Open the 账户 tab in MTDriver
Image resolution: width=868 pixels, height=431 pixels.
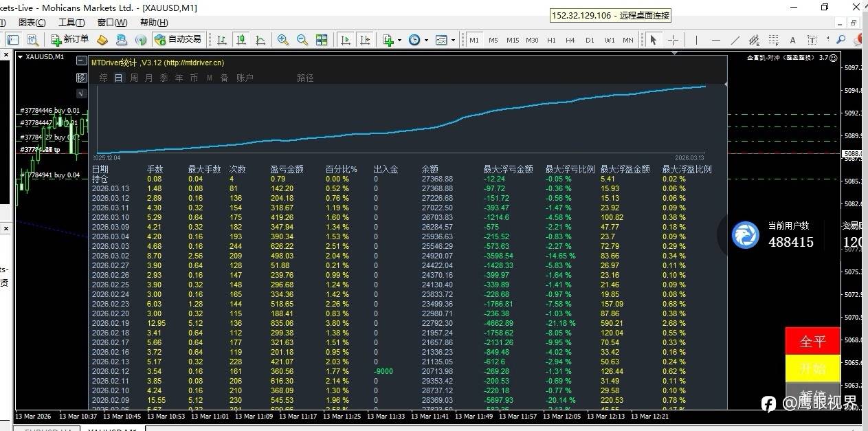click(245, 78)
